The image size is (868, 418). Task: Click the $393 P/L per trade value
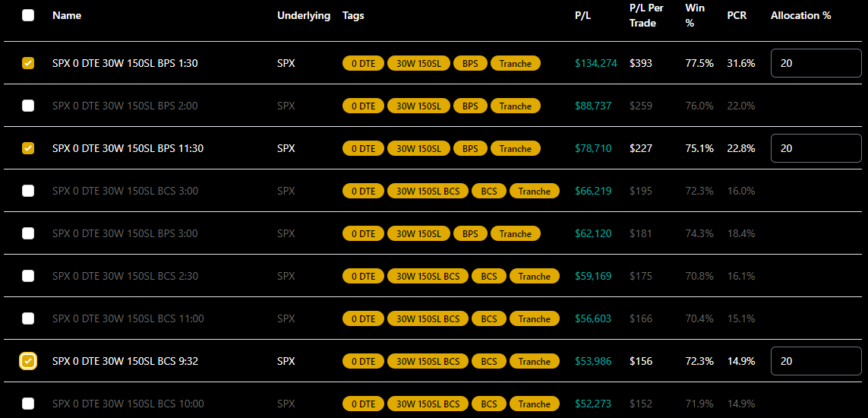click(x=640, y=63)
